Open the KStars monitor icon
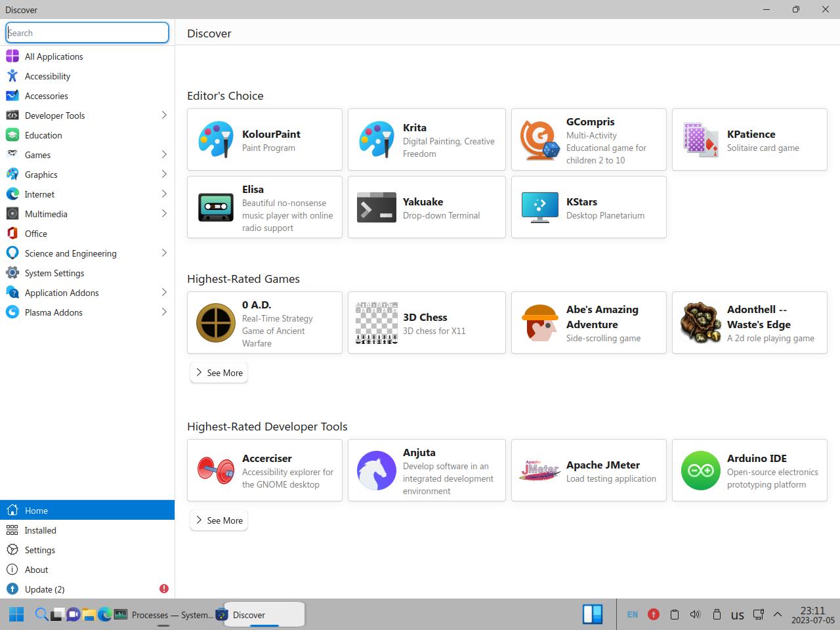This screenshot has width=840, height=630. (539, 207)
